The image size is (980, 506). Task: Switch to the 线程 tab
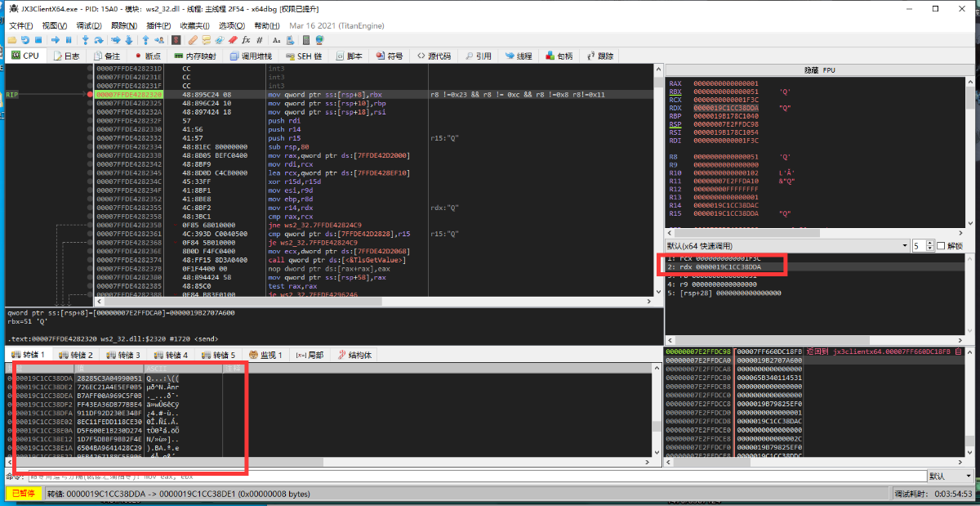pos(519,56)
